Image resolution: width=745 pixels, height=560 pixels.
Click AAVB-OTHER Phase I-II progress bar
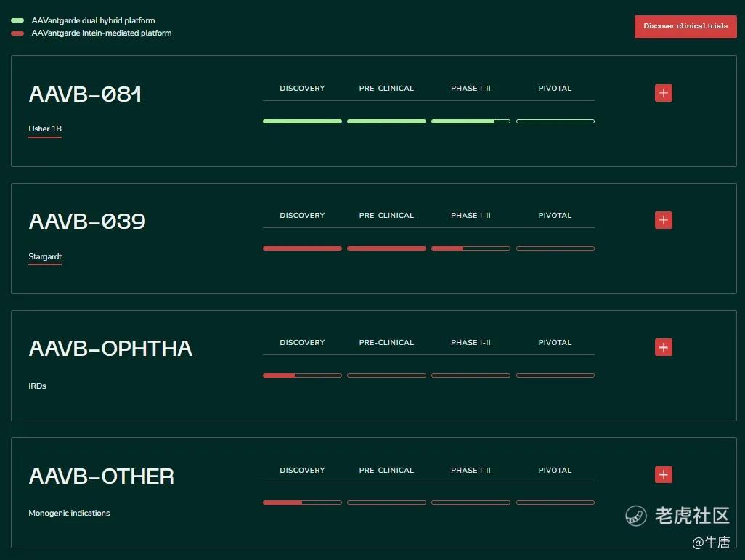tap(471, 503)
